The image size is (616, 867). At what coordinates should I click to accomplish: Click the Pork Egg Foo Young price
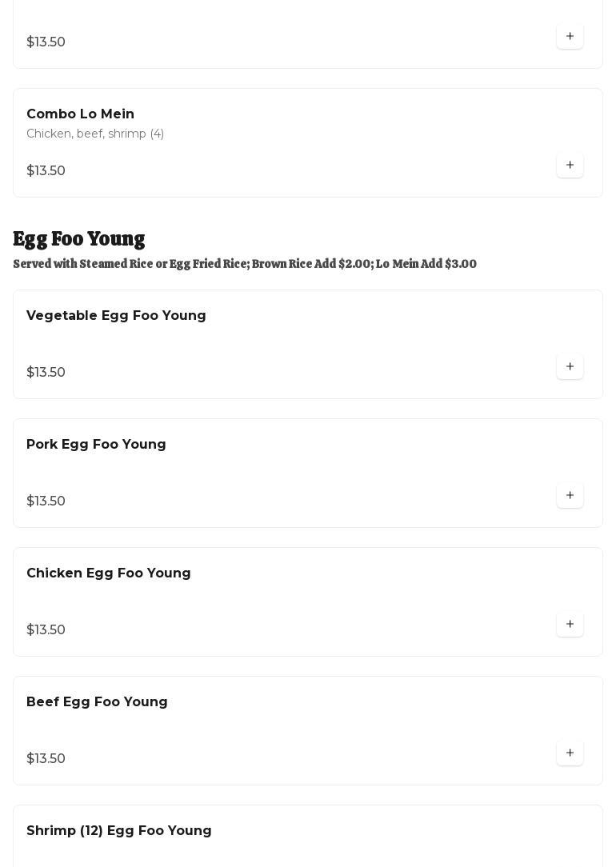point(46,501)
